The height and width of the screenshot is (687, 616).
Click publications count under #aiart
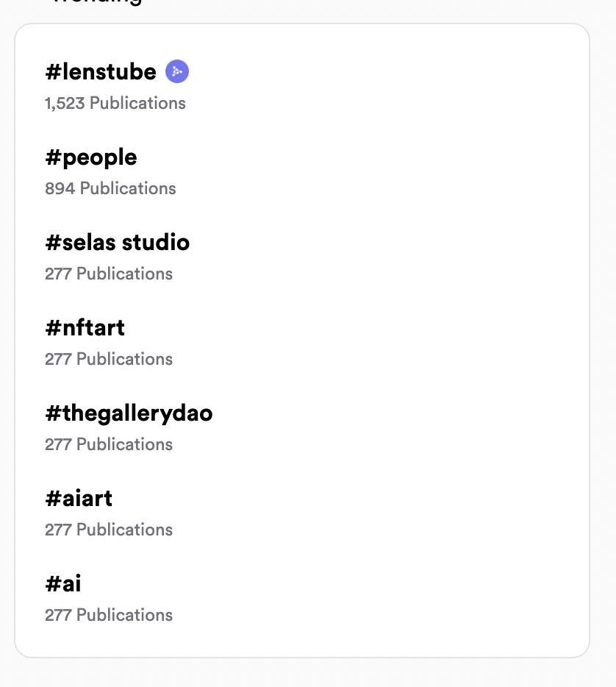pyautogui.click(x=109, y=530)
